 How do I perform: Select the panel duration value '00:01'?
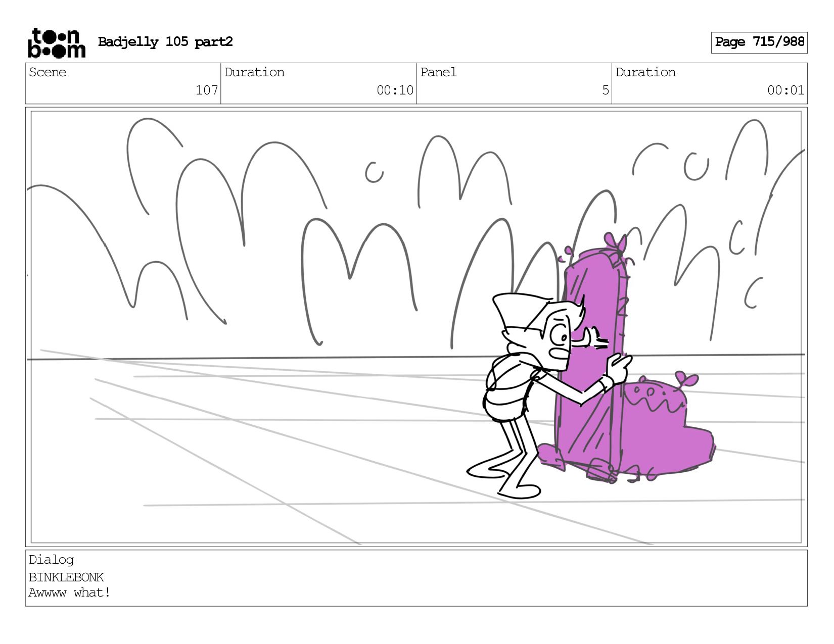[785, 90]
